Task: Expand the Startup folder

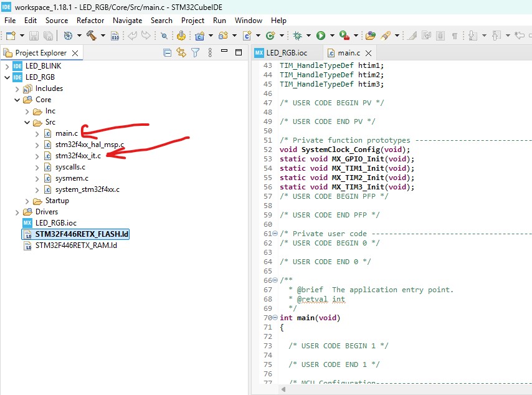Action: (27, 201)
